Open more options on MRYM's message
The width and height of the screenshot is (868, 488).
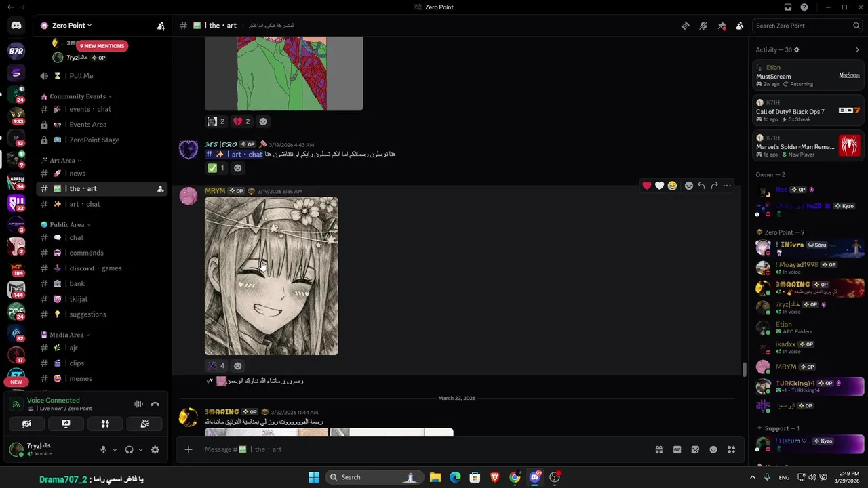[x=727, y=186]
